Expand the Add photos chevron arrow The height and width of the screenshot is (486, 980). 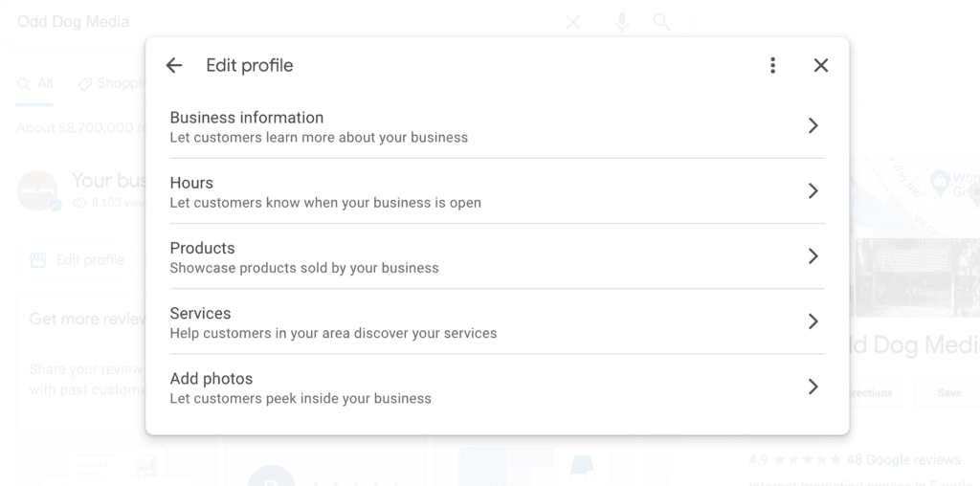(x=813, y=387)
